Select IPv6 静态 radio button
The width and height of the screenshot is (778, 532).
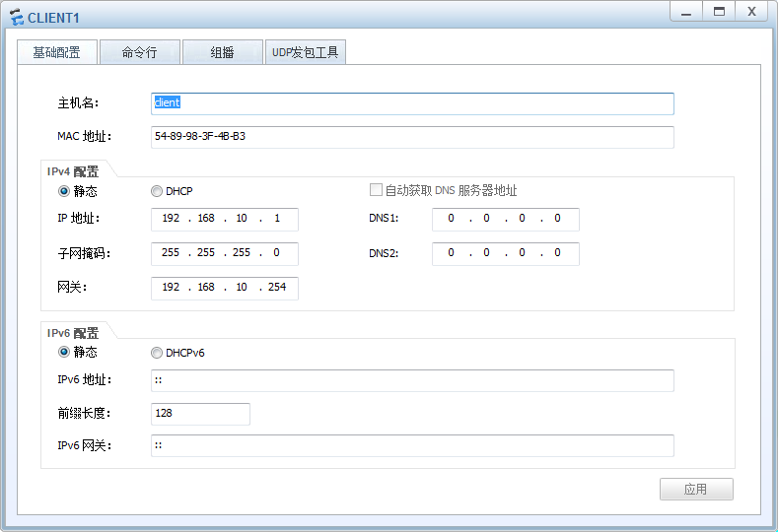coord(64,353)
